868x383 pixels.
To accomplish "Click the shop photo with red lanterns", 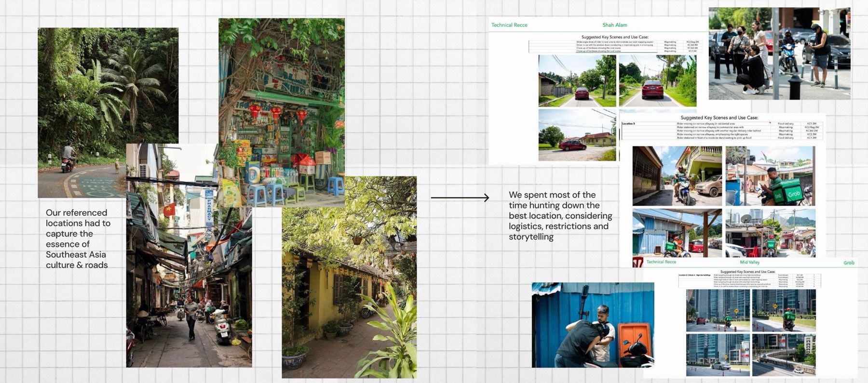I will pyautogui.click(x=282, y=112).
